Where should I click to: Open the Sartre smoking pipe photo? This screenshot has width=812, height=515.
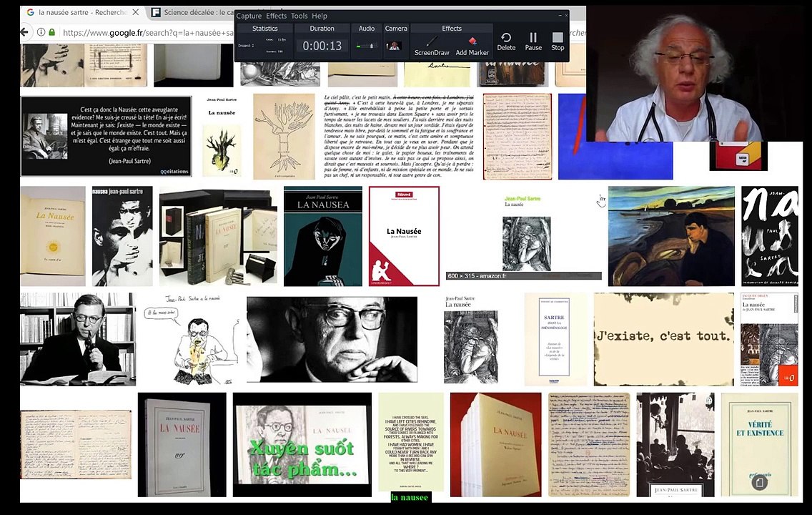coord(78,339)
